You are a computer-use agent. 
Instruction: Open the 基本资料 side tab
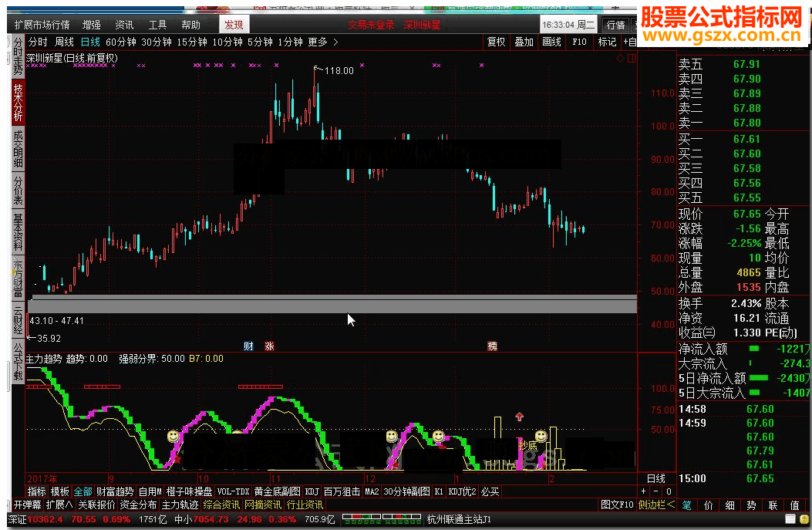[x=19, y=231]
